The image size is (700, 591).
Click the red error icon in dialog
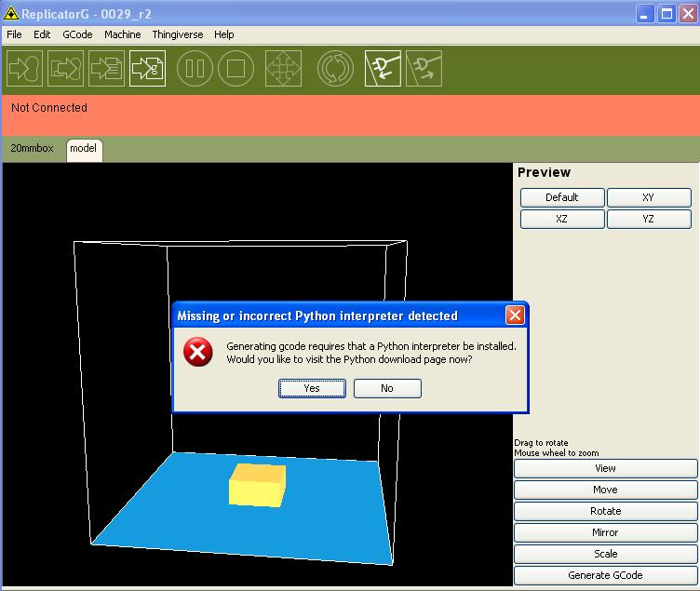pyautogui.click(x=197, y=352)
